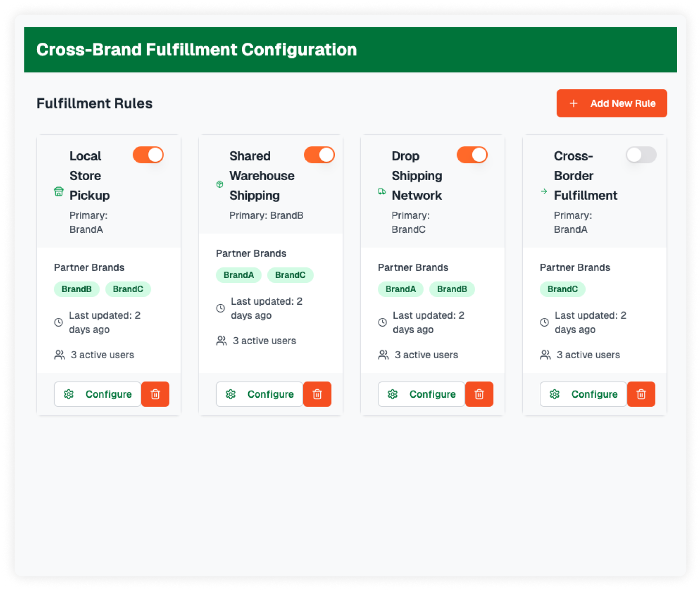
Task: Enable the Cross-Border Fulfillment toggle
Action: [641, 155]
